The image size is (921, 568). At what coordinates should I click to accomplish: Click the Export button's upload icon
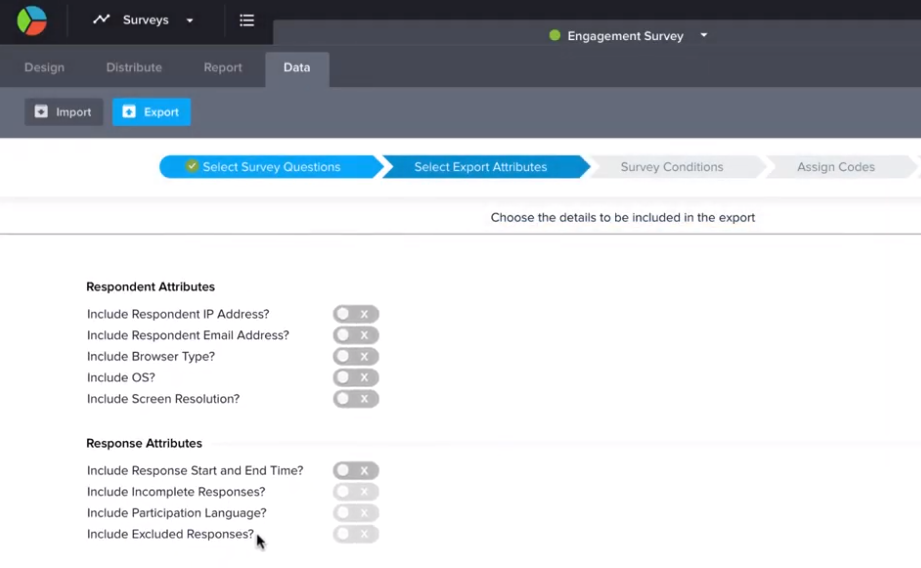[129, 112]
